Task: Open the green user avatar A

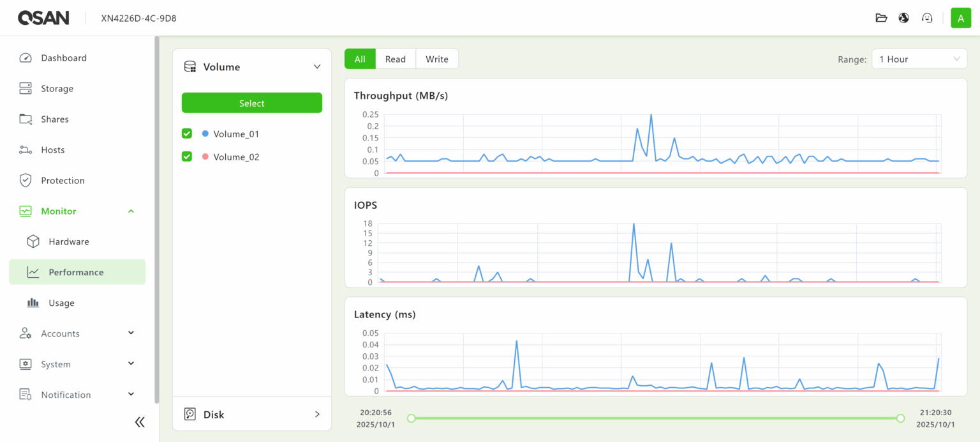Action: [960, 18]
